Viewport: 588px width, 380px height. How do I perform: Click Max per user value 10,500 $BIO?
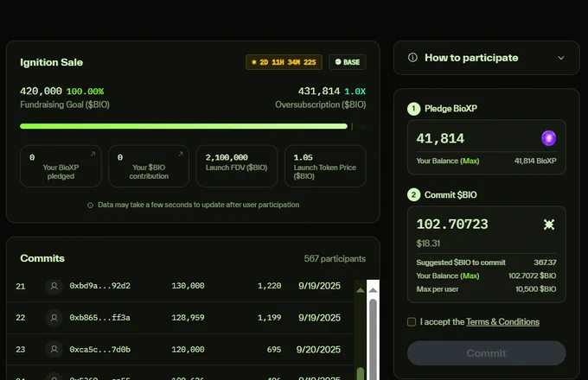(535, 289)
